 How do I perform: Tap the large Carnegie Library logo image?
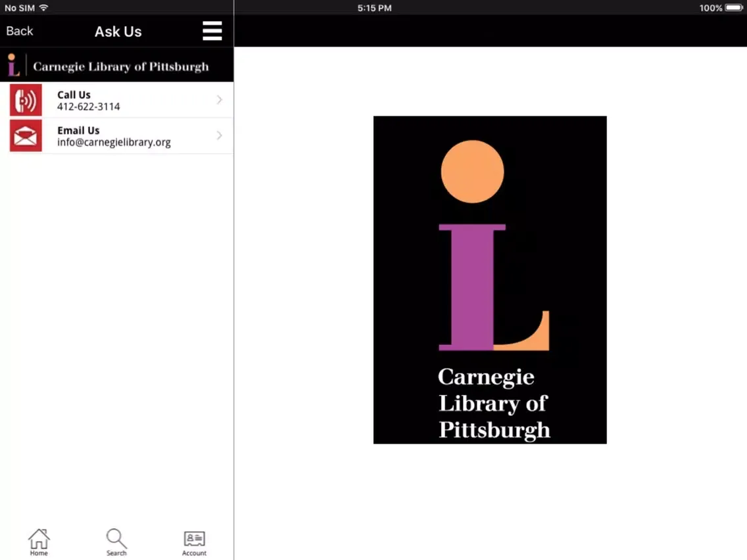pyautogui.click(x=490, y=280)
